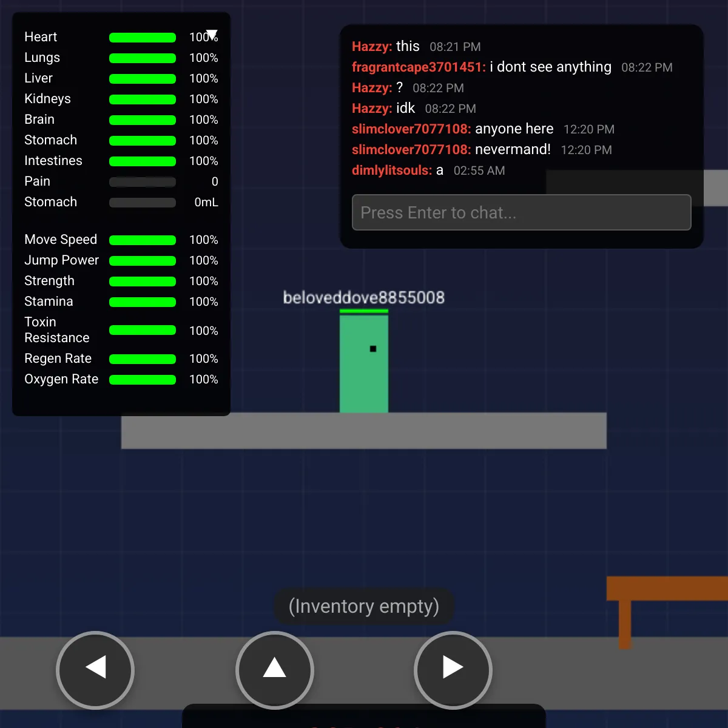
Task: Collapse the stats panel with the triangle
Action: click(212, 34)
